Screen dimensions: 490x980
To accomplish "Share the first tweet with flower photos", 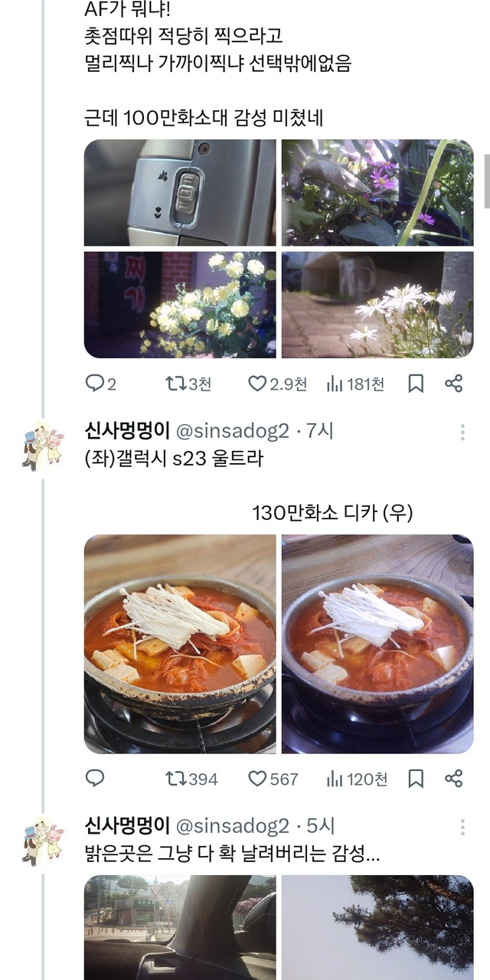I will coord(454,384).
